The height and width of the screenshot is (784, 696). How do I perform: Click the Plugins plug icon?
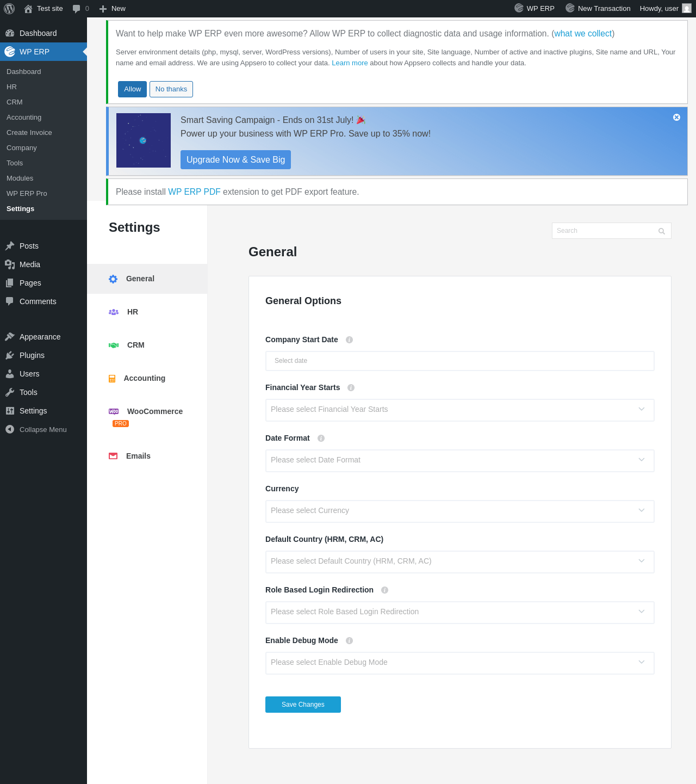pos(10,355)
